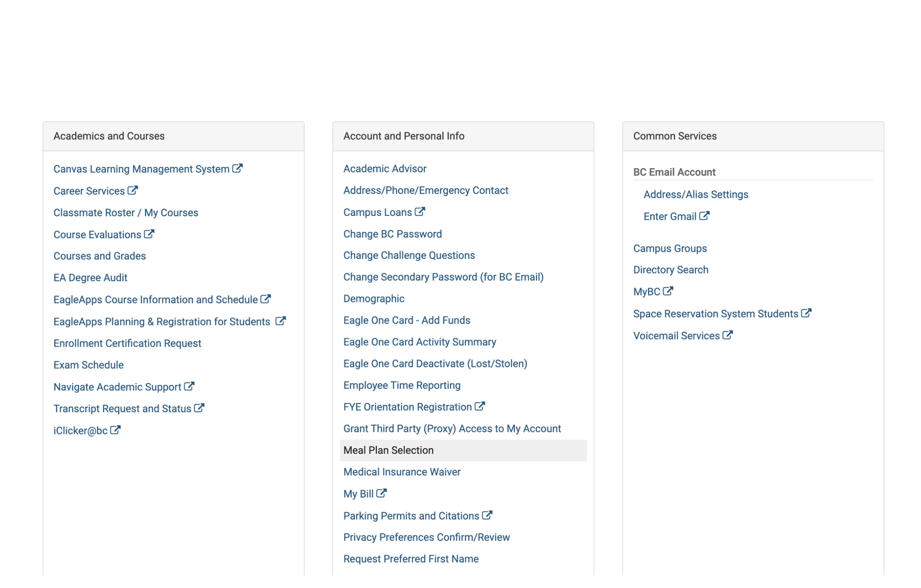Screen dimensions: 921x588
Task: Click external-link icon beside Course Evaluations
Action: point(149,234)
